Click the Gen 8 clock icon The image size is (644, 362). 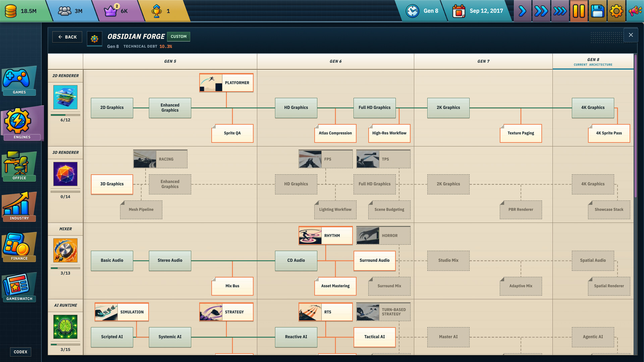[413, 11]
